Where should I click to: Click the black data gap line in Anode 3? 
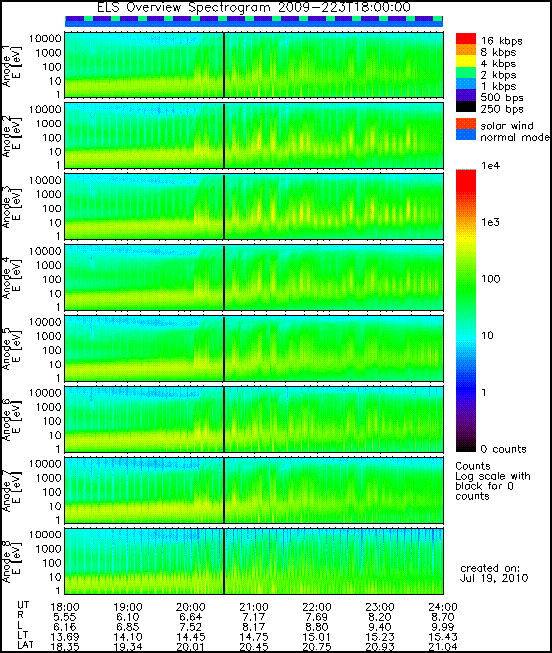(224, 207)
